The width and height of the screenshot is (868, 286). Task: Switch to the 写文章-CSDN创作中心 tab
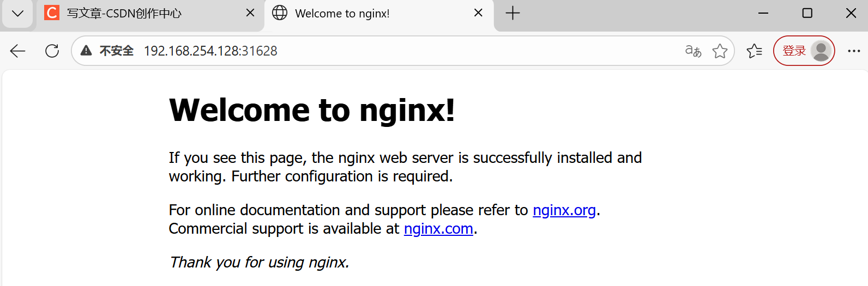150,14
